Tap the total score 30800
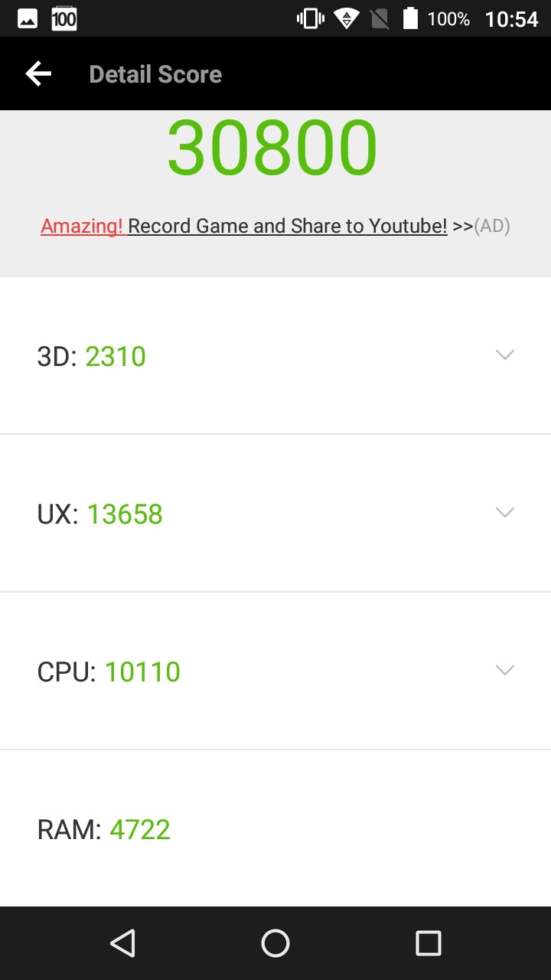551x980 pixels. 272,148
